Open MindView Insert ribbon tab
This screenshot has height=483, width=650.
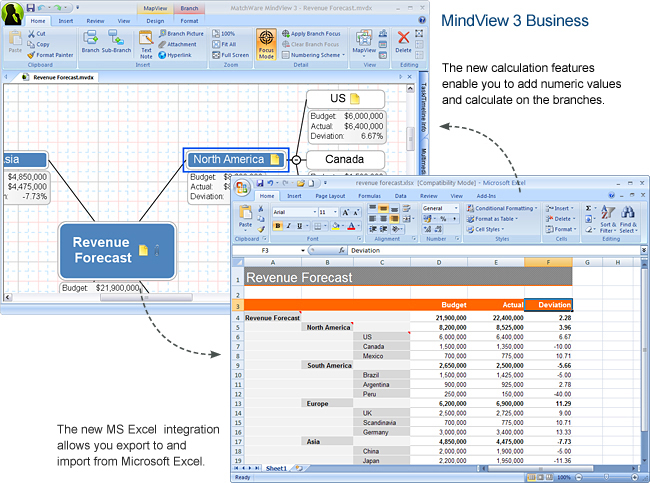(65, 21)
